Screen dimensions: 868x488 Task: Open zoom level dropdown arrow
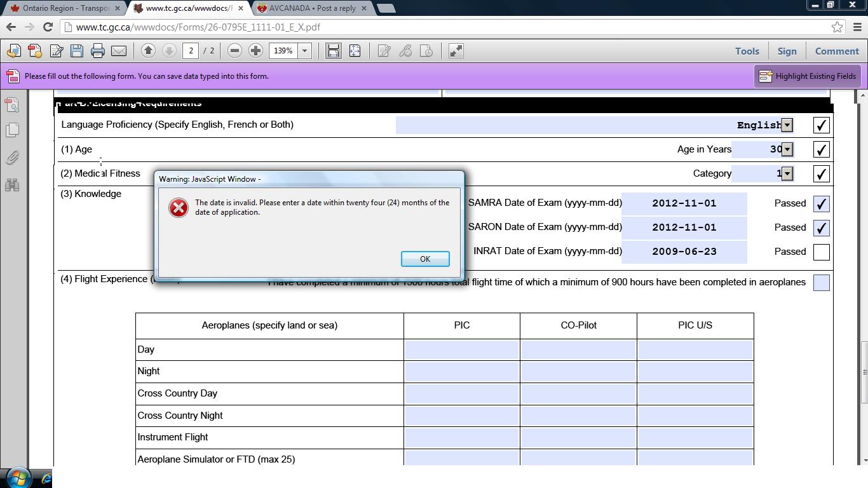[x=304, y=51]
